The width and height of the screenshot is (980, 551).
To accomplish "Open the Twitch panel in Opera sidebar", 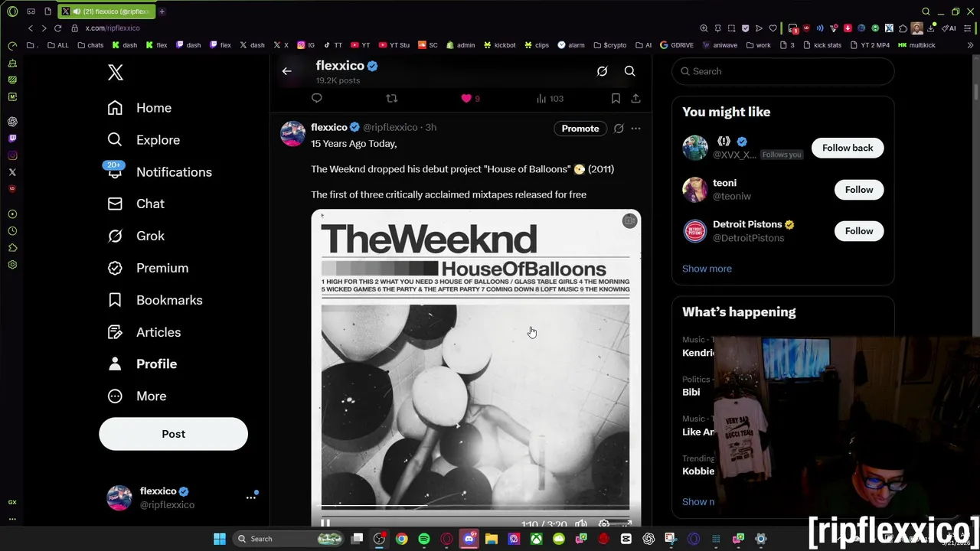I will (12, 139).
